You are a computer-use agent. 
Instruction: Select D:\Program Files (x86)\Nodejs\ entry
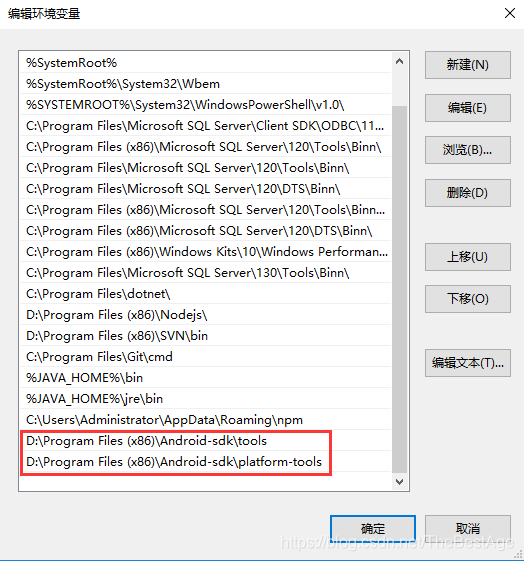coord(206,315)
